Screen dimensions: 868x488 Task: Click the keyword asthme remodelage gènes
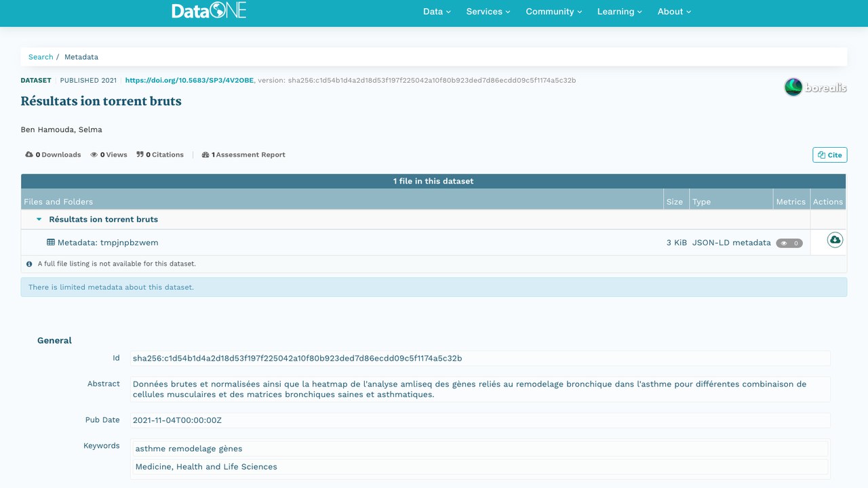480,449
